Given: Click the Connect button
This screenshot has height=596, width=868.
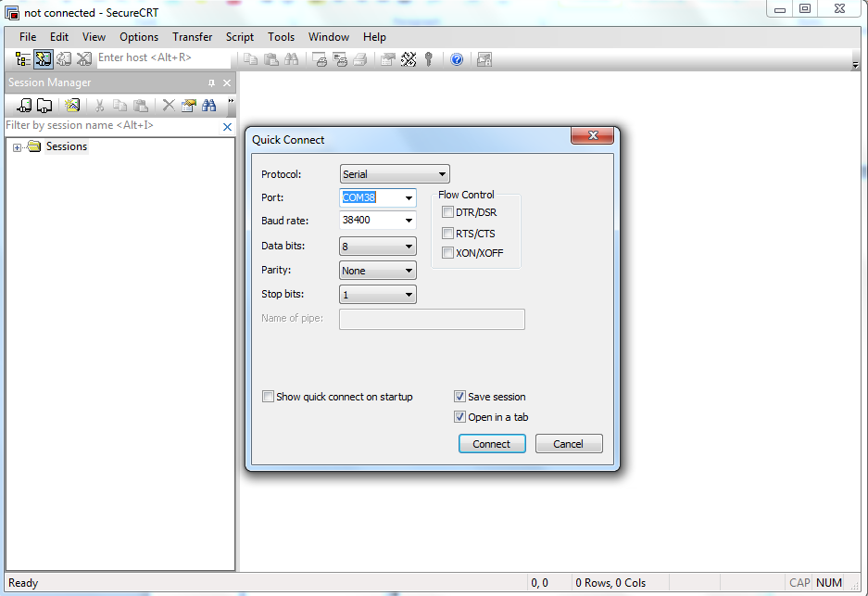Looking at the screenshot, I should pos(492,444).
